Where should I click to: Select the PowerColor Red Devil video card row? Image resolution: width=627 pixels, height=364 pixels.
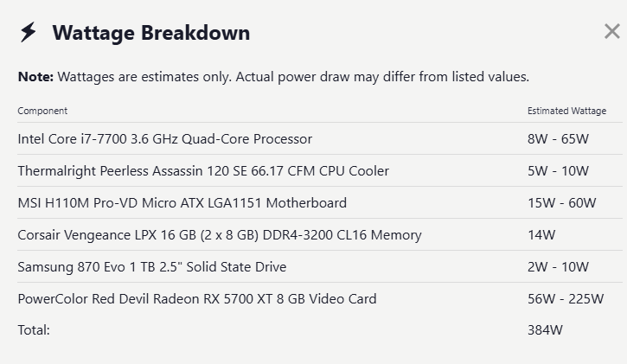point(320,298)
